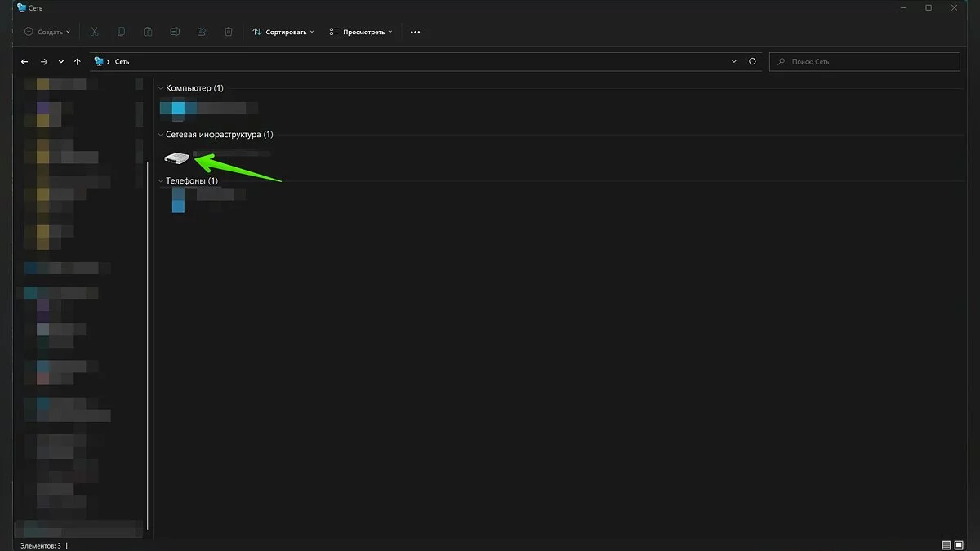Click the Сеть path in address bar

122,61
